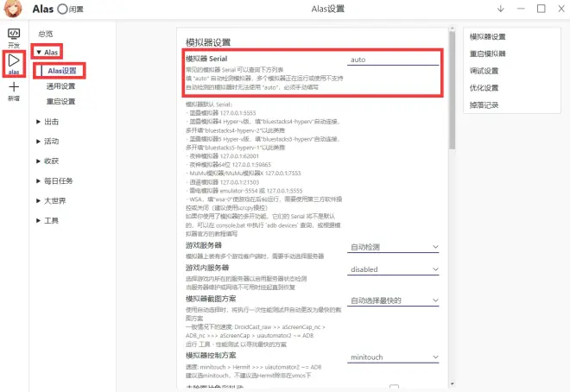This screenshot has width=570, height=392.
Task: Jump to 模拟器设置 in right navigation
Action: 487,36
